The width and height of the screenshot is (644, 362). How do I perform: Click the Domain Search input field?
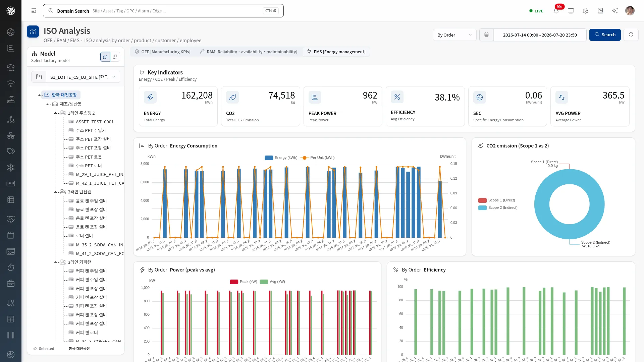[x=163, y=11]
